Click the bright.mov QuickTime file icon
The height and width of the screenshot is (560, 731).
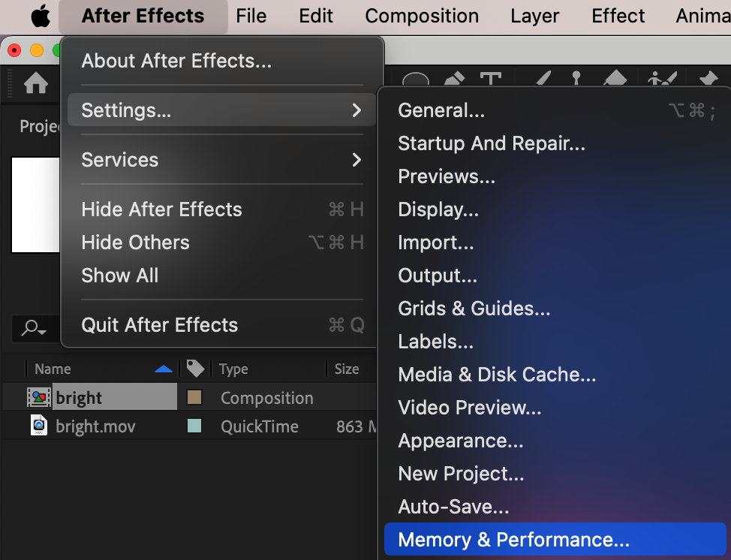pyautogui.click(x=38, y=426)
